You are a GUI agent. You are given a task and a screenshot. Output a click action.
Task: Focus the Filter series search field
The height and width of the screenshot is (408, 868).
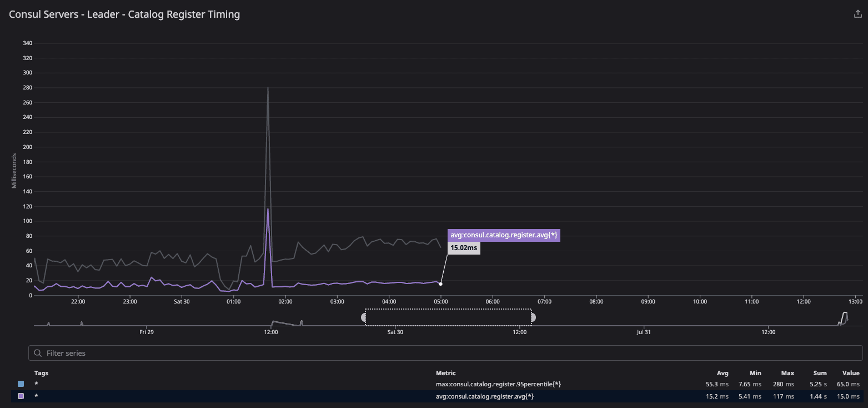pyautogui.click(x=444, y=353)
